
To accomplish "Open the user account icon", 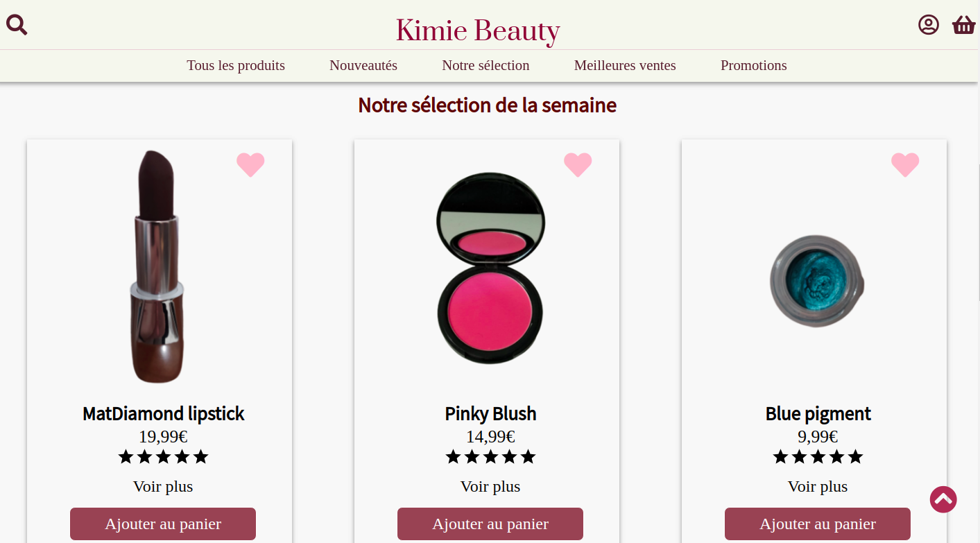I will coord(929,25).
